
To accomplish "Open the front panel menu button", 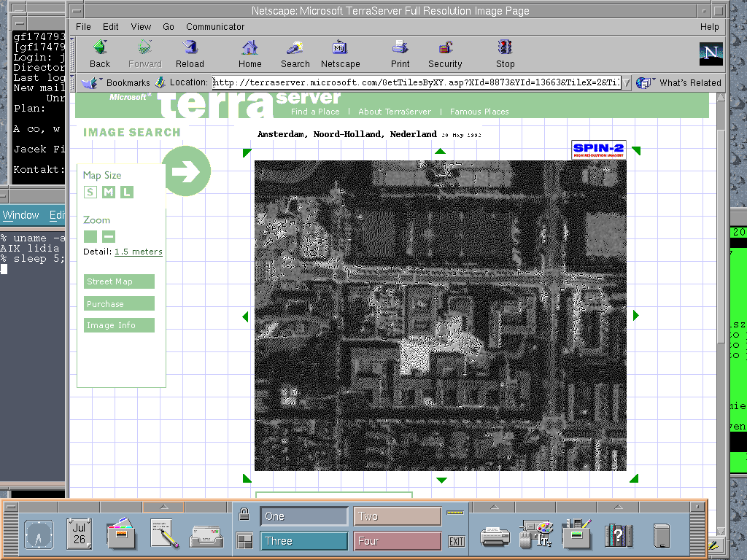I will [10, 507].
